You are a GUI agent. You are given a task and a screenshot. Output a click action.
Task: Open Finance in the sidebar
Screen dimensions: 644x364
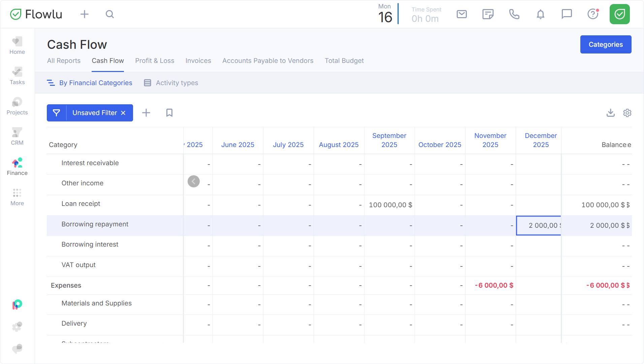pyautogui.click(x=17, y=167)
